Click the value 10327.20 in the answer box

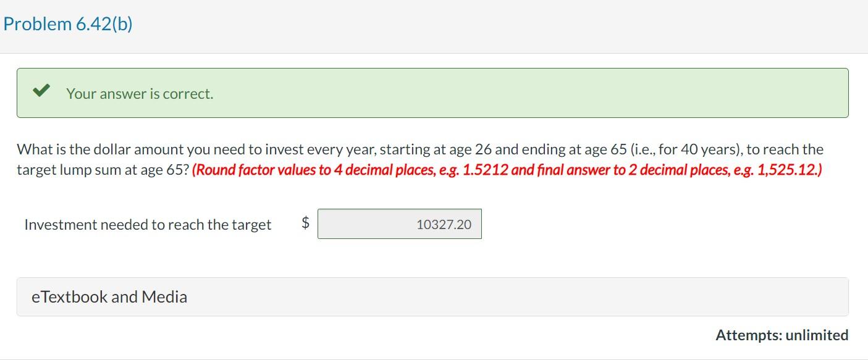coord(442,224)
